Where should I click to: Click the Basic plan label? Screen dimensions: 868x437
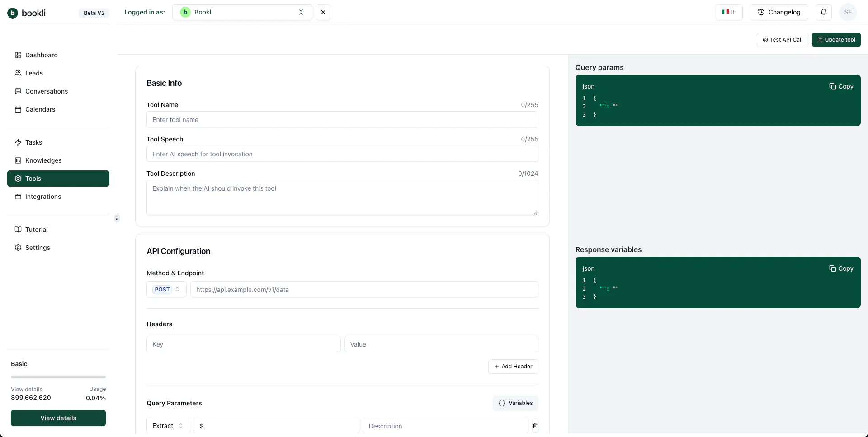pyautogui.click(x=19, y=364)
